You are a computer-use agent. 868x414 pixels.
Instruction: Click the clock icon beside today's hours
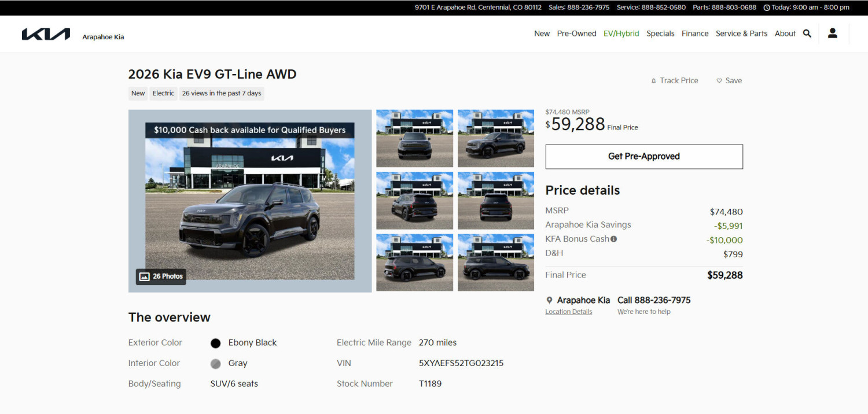click(767, 8)
